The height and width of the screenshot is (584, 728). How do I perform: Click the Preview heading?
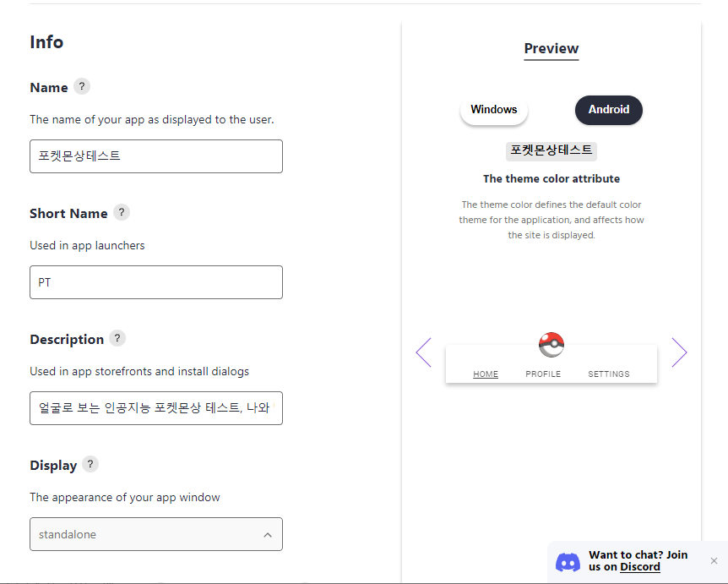click(x=551, y=48)
